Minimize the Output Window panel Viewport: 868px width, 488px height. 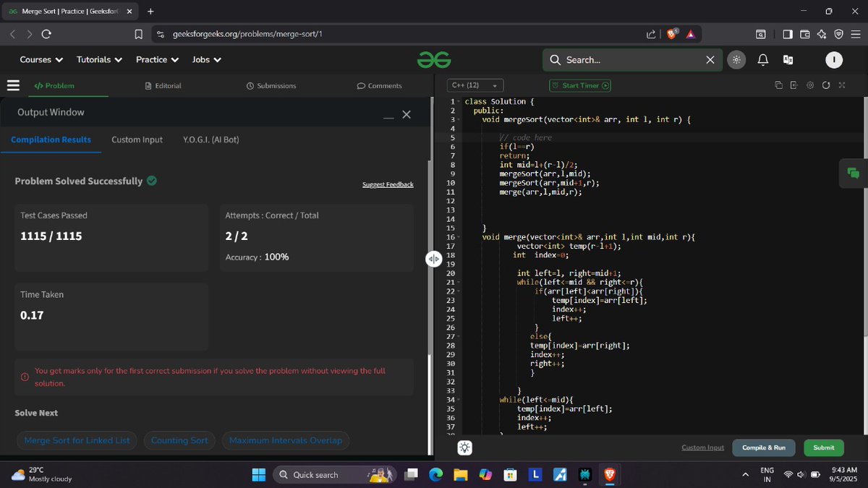(389, 116)
